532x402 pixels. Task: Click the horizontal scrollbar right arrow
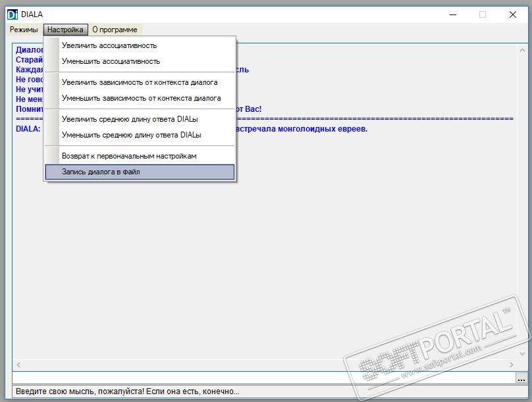(512, 364)
